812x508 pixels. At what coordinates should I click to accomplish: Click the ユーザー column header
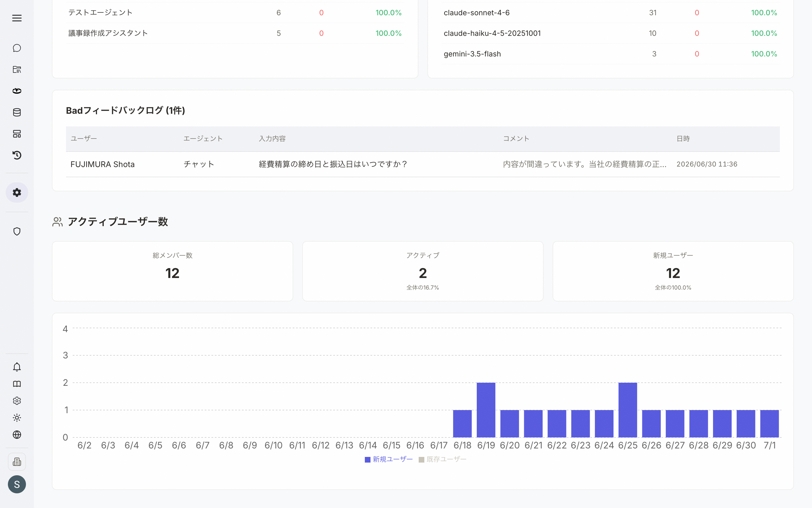tap(83, 139)
